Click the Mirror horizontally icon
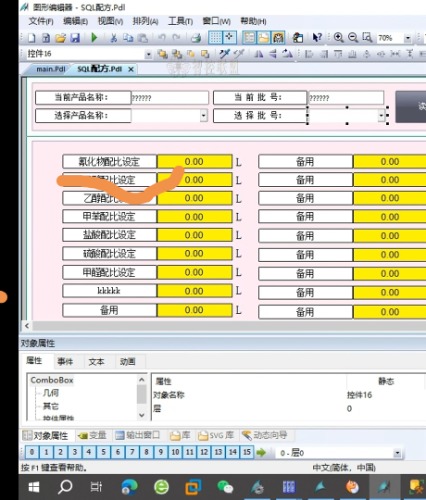The height and width of the screenshot is (500, 426). (258, 54)
